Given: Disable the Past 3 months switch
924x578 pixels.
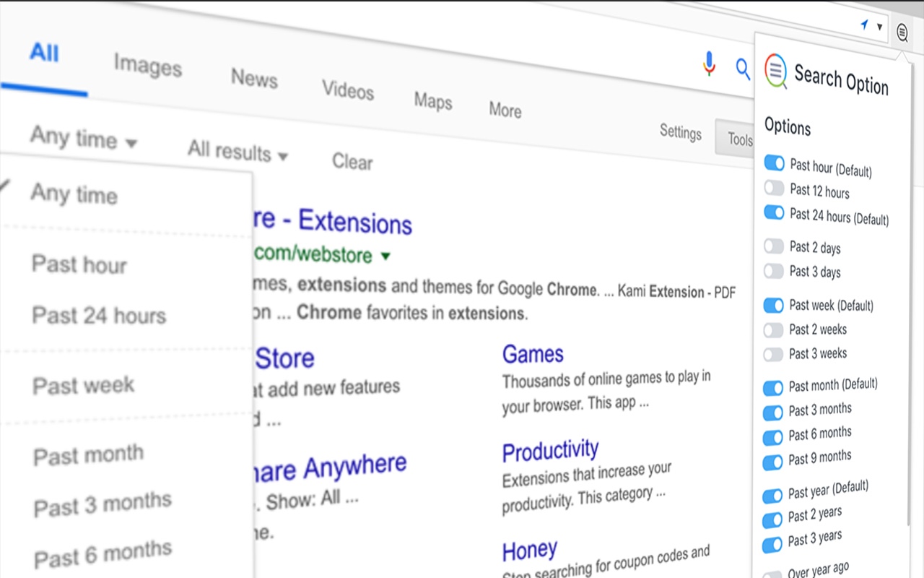Looking at the screenshot, I should [773, 413].
